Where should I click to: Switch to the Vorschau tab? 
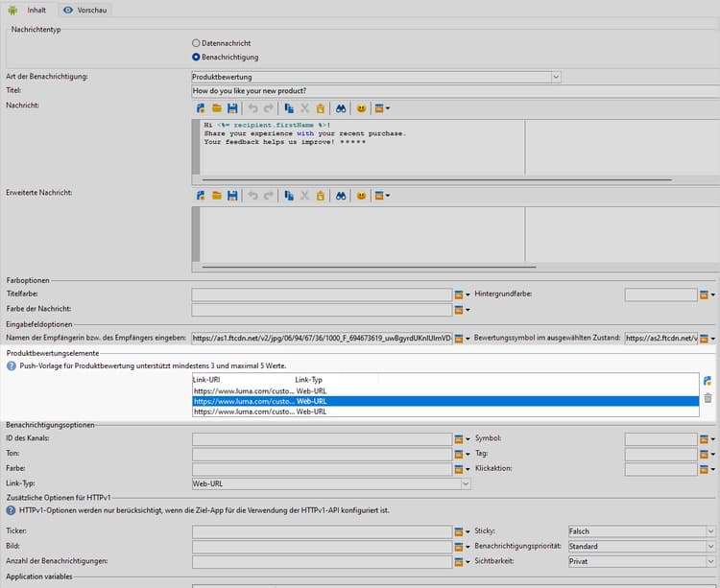coord(85,11)
